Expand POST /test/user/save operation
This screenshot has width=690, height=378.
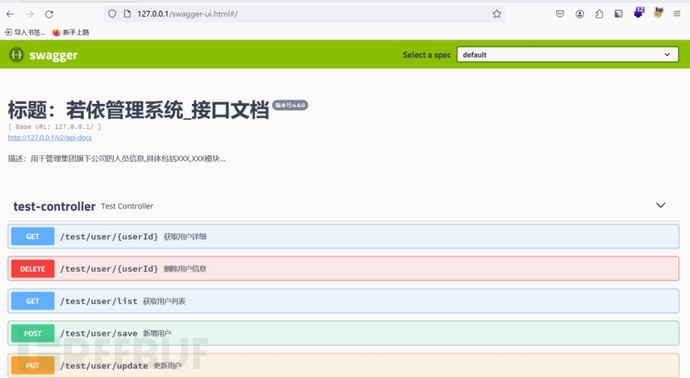343,333
